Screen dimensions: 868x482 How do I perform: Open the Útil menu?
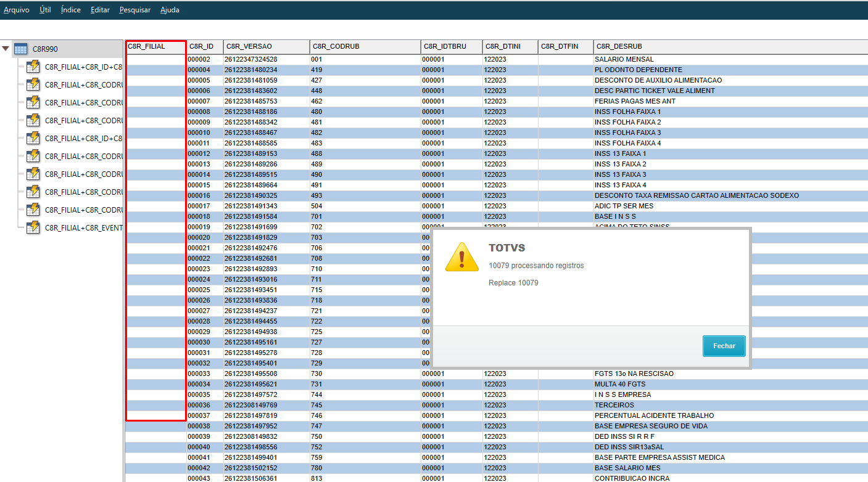(45, 10)
